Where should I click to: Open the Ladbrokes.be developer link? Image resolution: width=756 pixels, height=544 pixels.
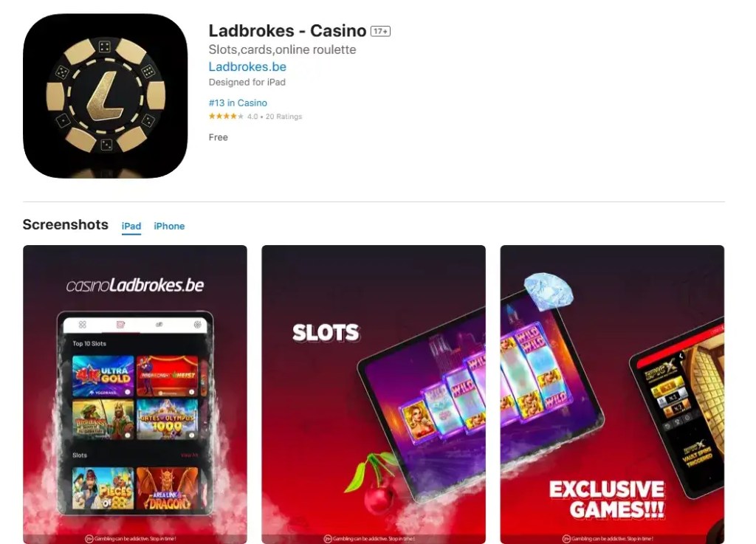[x=247, y=66]
